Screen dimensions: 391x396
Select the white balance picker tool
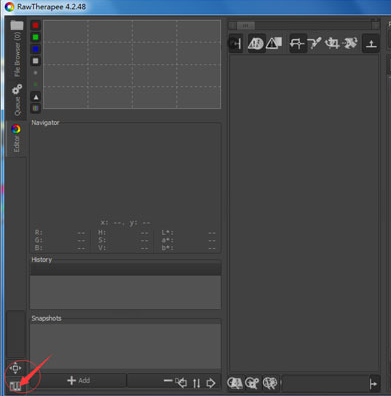pyautogui.click(x=314, y=43)
